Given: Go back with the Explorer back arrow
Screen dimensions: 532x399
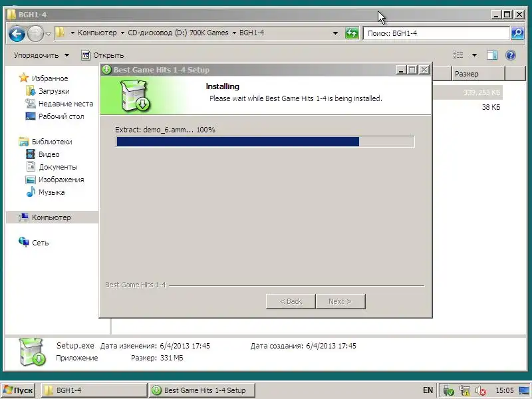Looking at the screenshot, I should (17, 34).
